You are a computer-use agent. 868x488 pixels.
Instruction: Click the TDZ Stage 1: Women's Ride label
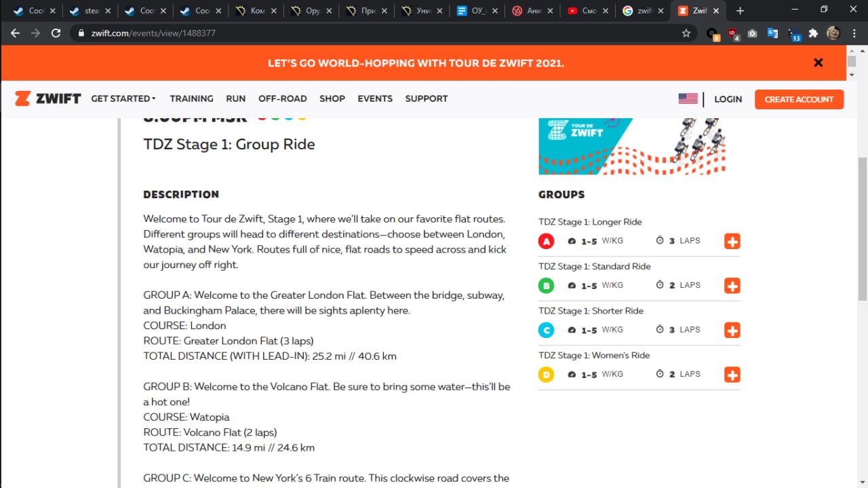click(594, 355)
